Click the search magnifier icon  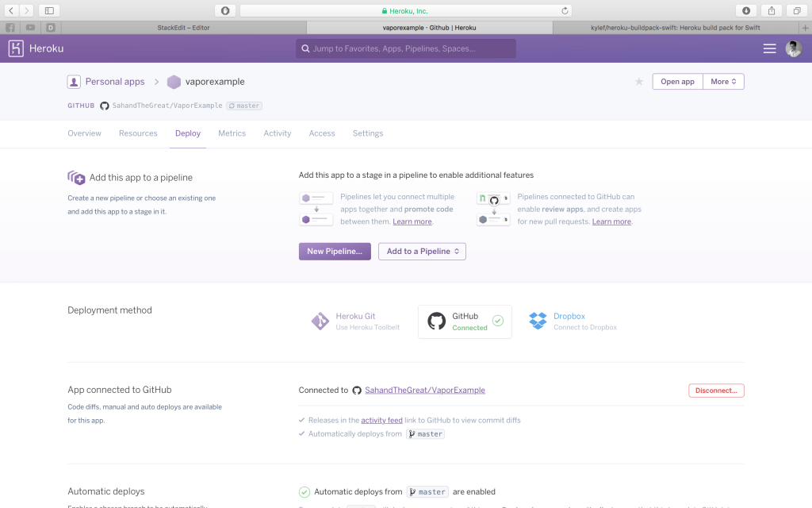coord(305,48)
